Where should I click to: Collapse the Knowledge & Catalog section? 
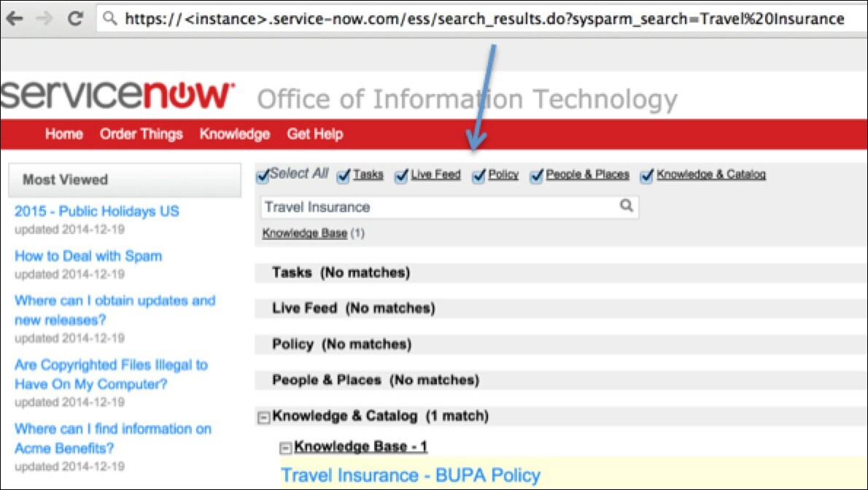263,417
